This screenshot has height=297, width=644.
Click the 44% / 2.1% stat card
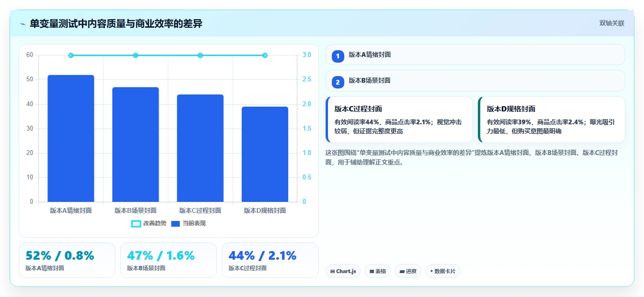click(270, 260)
